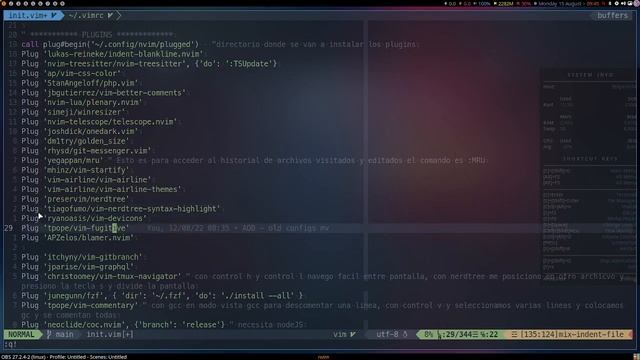Click the 8% file position indicator
Screen dimensions: 640x360
(x=428, y=334)
